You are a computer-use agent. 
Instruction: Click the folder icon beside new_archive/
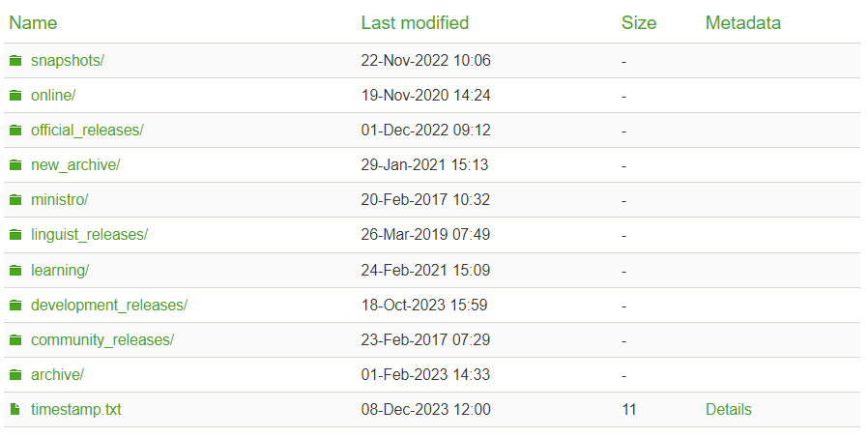(15, 165)
